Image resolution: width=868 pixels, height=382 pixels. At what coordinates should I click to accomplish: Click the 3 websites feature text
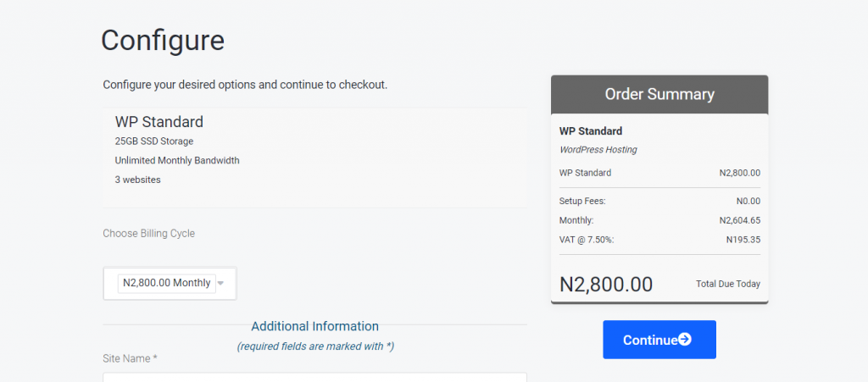138,180
